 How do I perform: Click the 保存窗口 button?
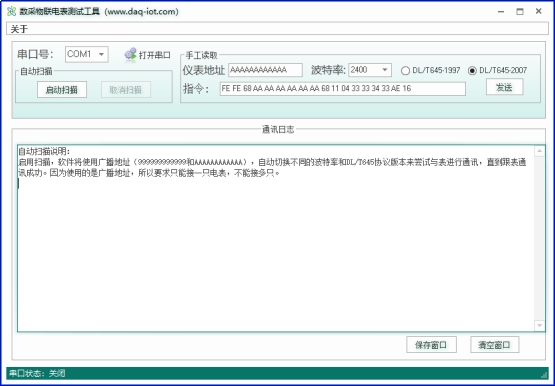(x=431, y=345)
